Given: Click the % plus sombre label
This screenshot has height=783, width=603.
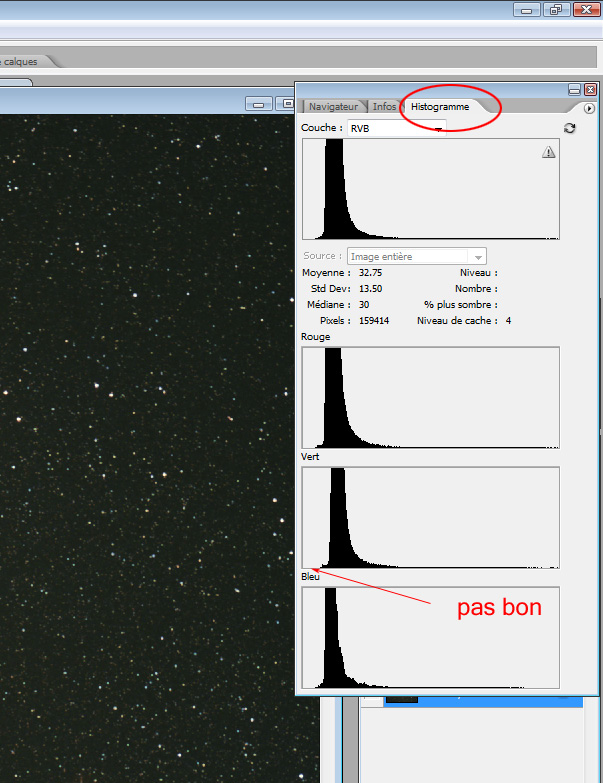Looking at the screenshot, I should pyautogui.click(x=461, y=305).
